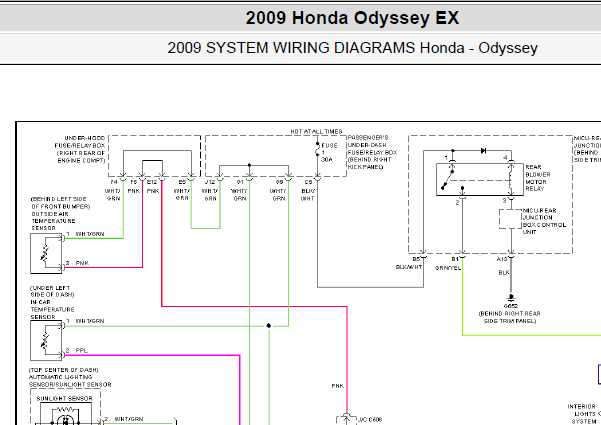
Task: Click the "B1" terminal label
Action: 455,259
